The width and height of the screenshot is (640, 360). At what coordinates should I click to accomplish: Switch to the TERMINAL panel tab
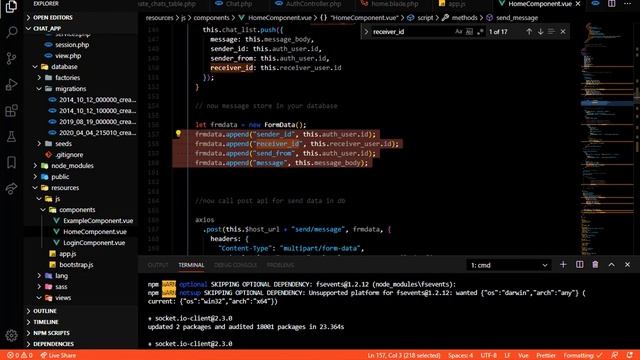pos(191,265)
